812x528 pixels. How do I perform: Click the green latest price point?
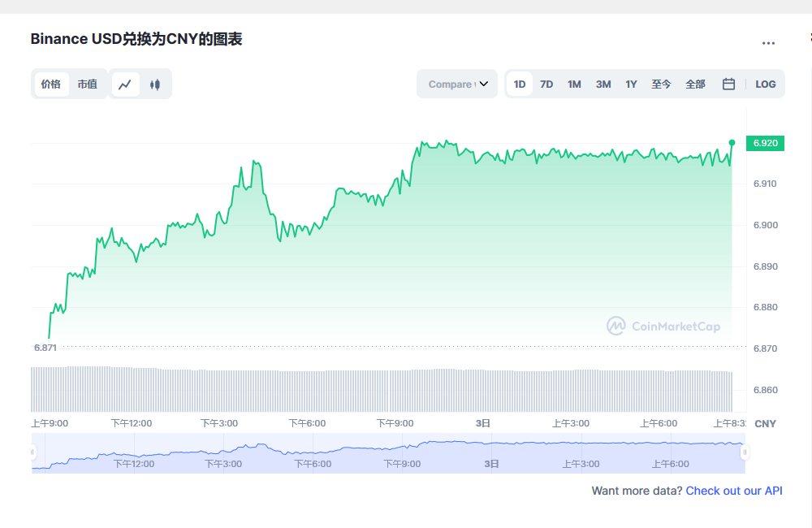tap(732, 142)
